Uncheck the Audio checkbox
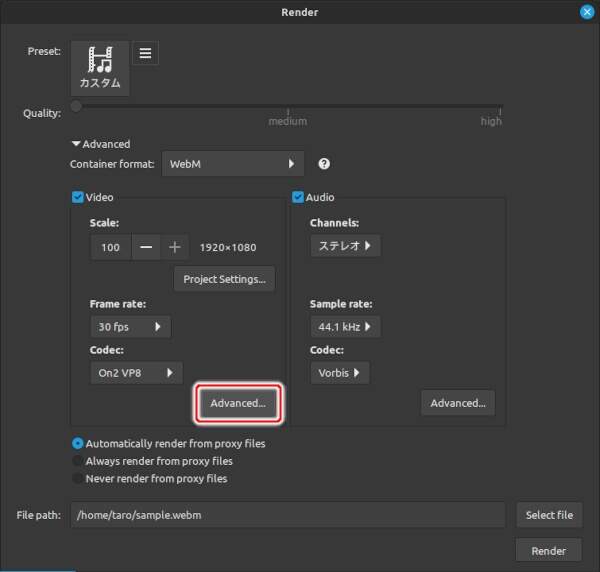The height and width of the screenshot is (572, 600). click(298, 198)
